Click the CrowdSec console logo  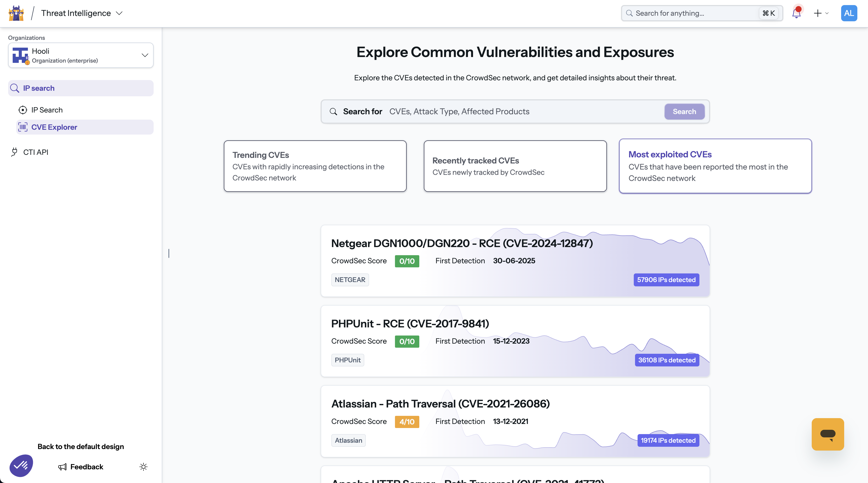pyautogui.click(x=15, y=13)
